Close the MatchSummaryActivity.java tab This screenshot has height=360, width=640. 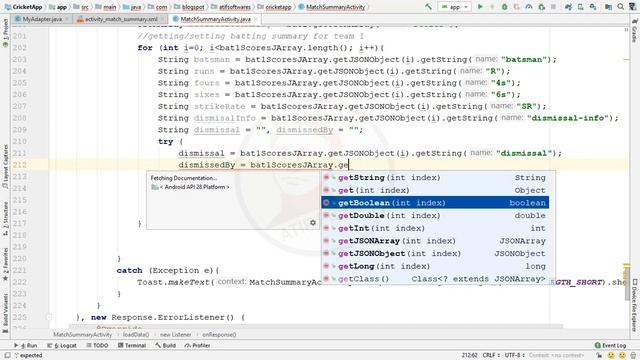256,19
